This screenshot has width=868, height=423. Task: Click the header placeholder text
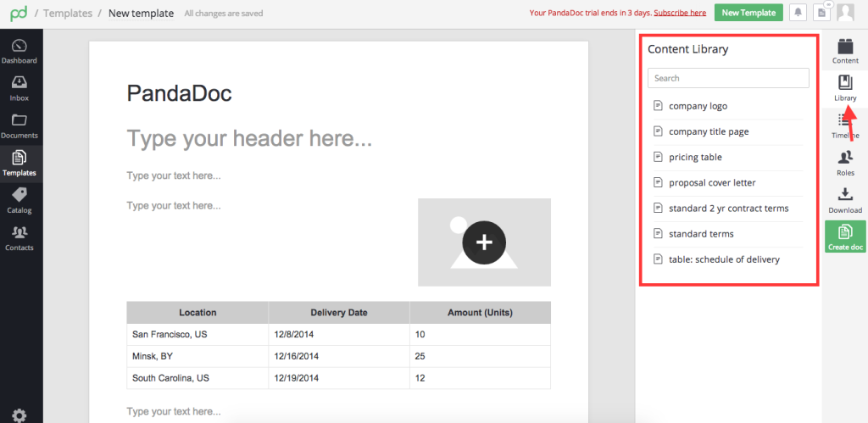[249, 138]
